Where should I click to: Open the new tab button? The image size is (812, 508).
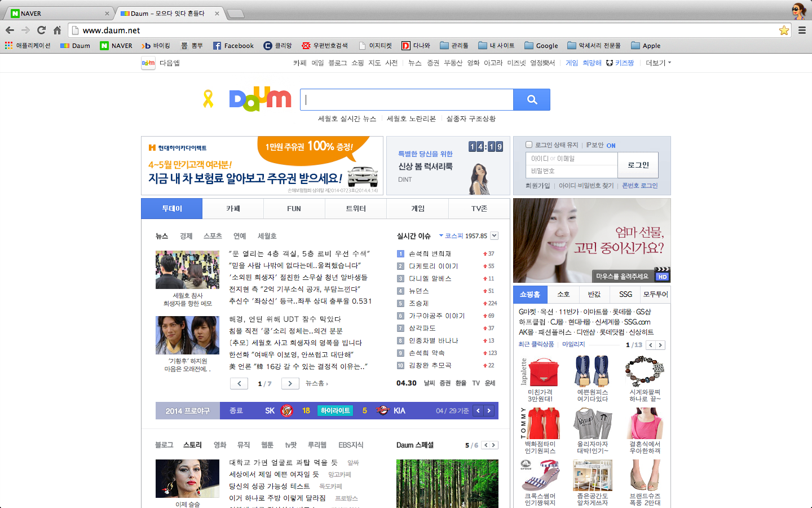235,14
